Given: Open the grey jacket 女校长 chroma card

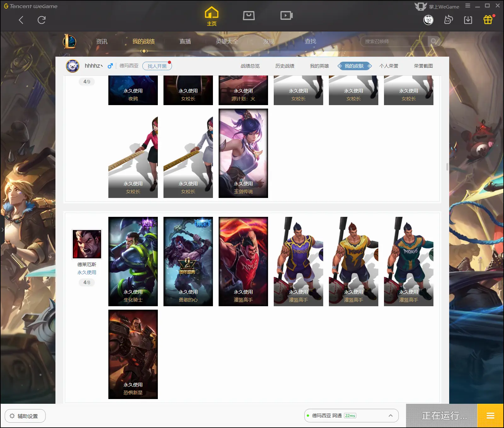Looking at the screenshot, I should (x=188, y=153).
